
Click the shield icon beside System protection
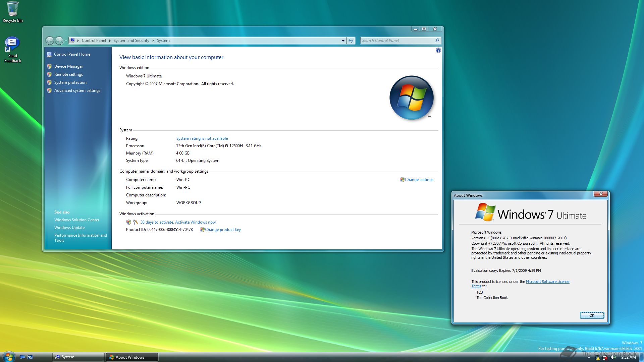[49, 82]
